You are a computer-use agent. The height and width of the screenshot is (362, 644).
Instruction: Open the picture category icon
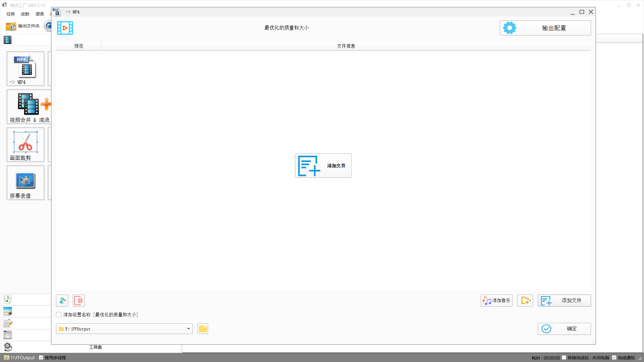[8, 311]
